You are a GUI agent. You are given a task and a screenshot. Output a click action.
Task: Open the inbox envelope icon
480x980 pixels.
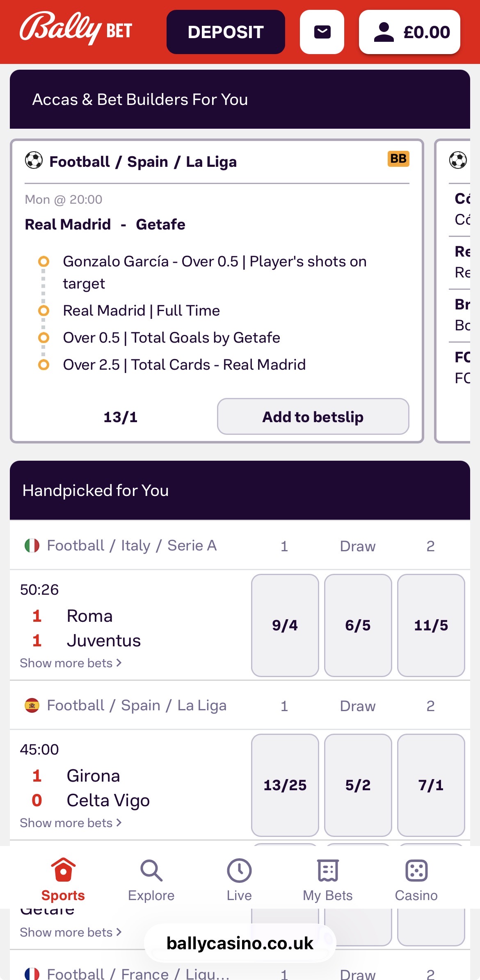[322, 32]
